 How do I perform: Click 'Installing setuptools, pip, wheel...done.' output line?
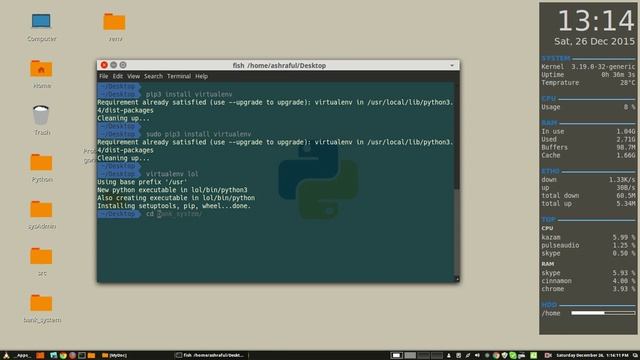click(174, 206)
